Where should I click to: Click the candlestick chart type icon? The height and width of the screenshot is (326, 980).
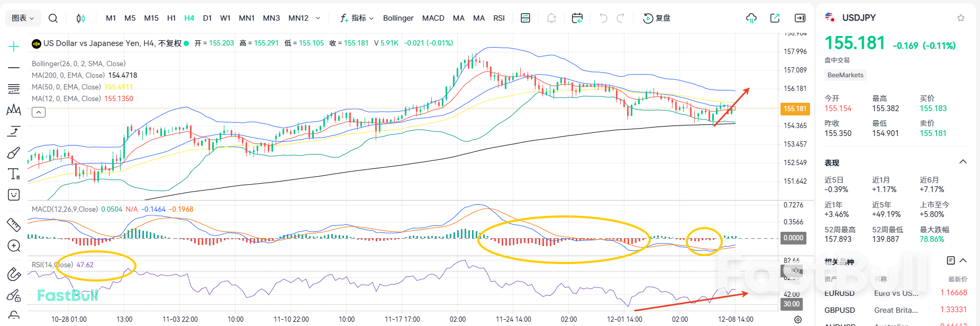[80, 19]
